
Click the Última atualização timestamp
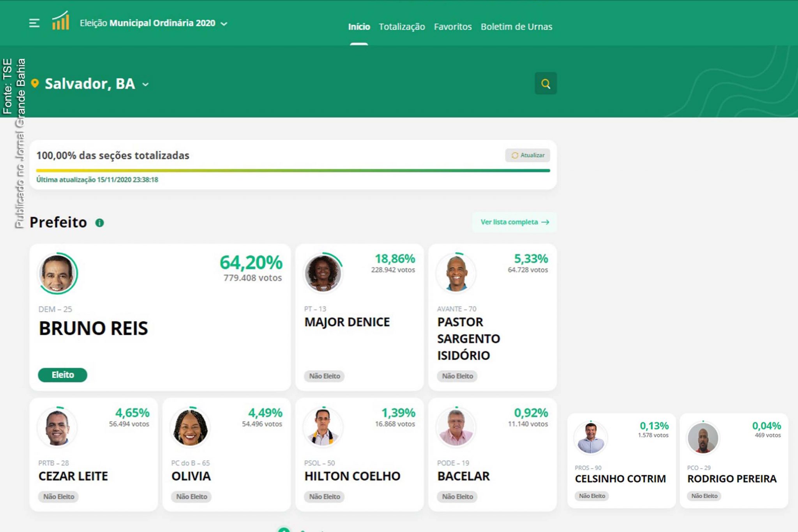[97, 180]
